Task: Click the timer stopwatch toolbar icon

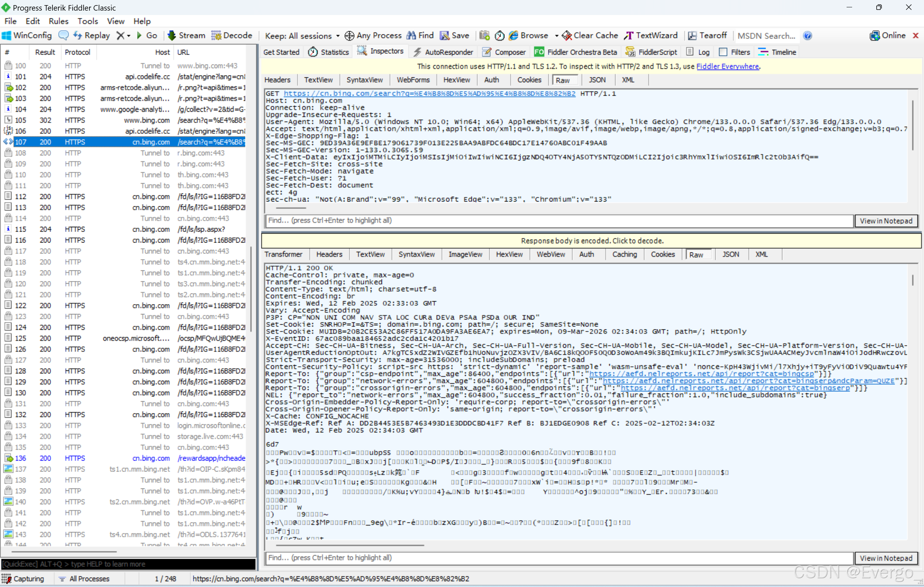Action: pyautogui.click(x=499, y=35)
